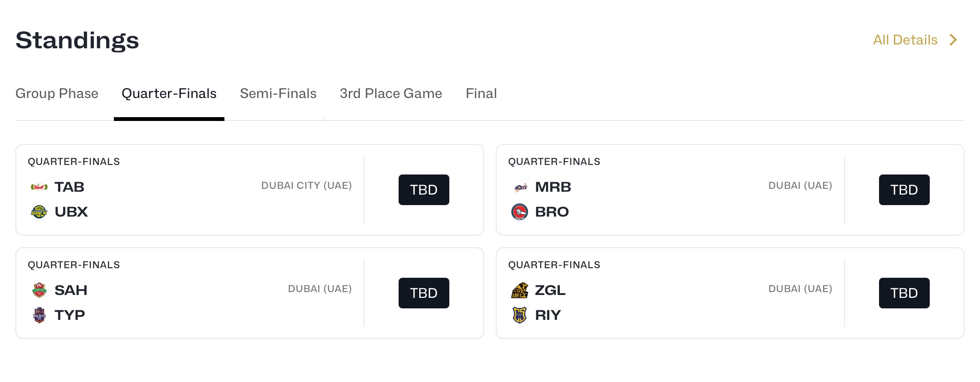Screen dimensions: 980x382
Task: Click the BRO team logo icon
Action: pyautogui.click(x=520, y=212)
